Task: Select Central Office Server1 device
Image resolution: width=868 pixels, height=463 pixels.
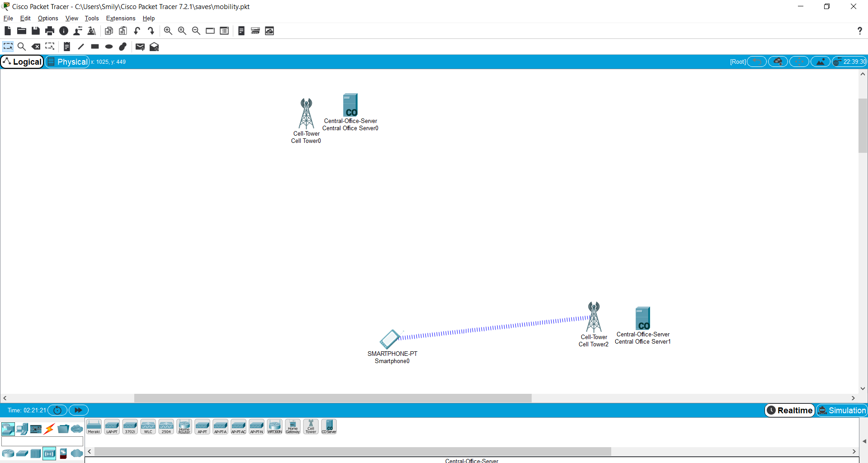Action: [643, 318]
